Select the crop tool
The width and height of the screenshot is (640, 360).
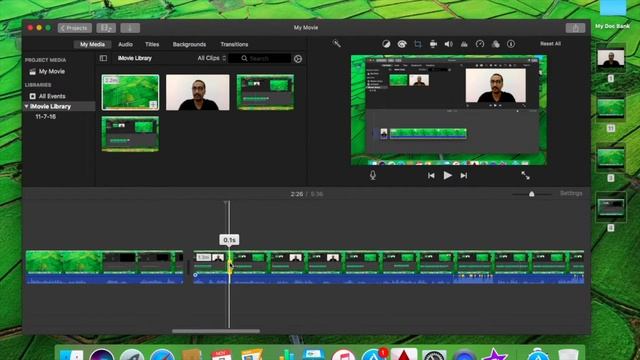pyautogui.click(x=418, y=44)
